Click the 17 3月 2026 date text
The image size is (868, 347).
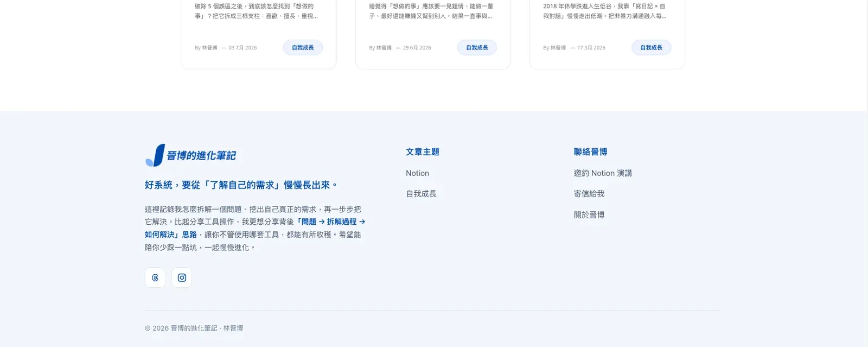tap(591, 48)
